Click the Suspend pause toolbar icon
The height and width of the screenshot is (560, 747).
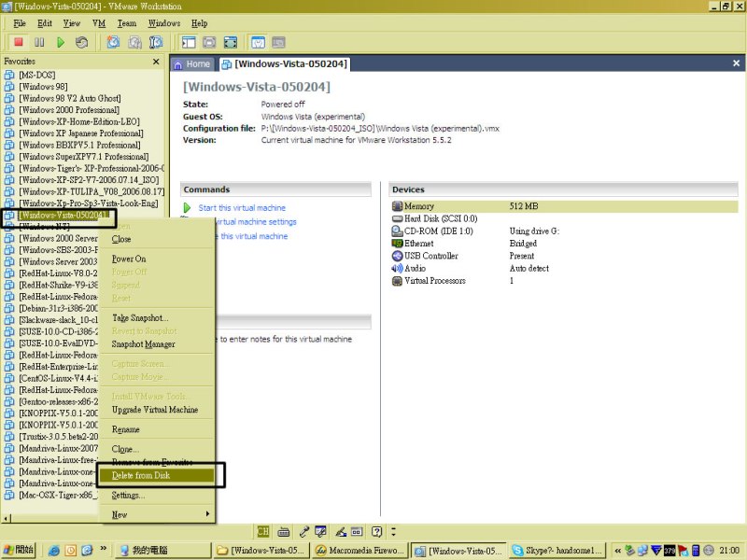(39, 42)
